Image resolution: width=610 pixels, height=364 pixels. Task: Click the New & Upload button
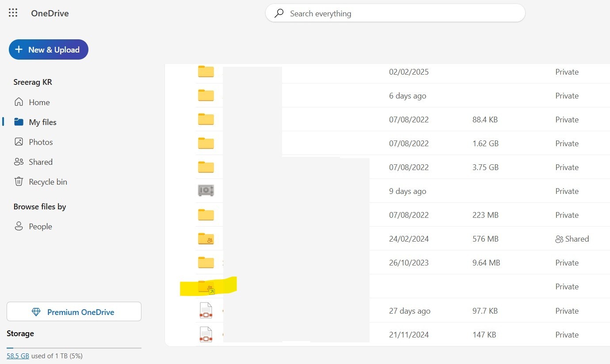49,49
